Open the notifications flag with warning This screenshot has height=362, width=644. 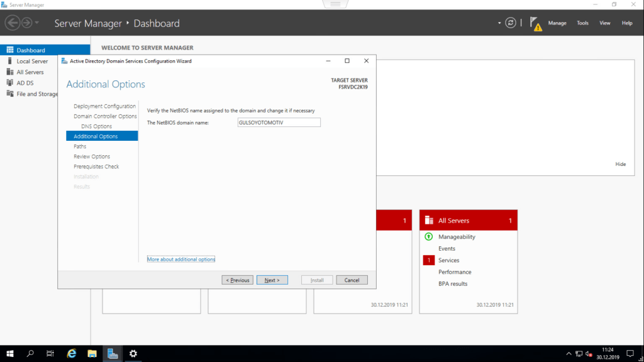[x=535, y=23]
